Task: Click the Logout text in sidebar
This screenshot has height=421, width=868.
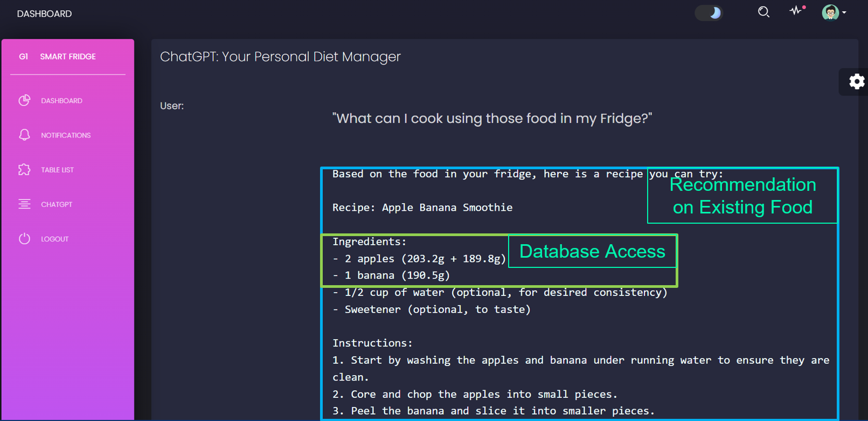Action: (54, 239)
